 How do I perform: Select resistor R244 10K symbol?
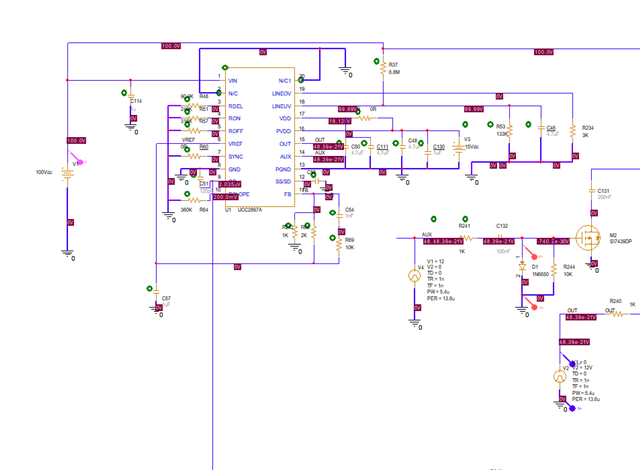(x=554, y=270)
